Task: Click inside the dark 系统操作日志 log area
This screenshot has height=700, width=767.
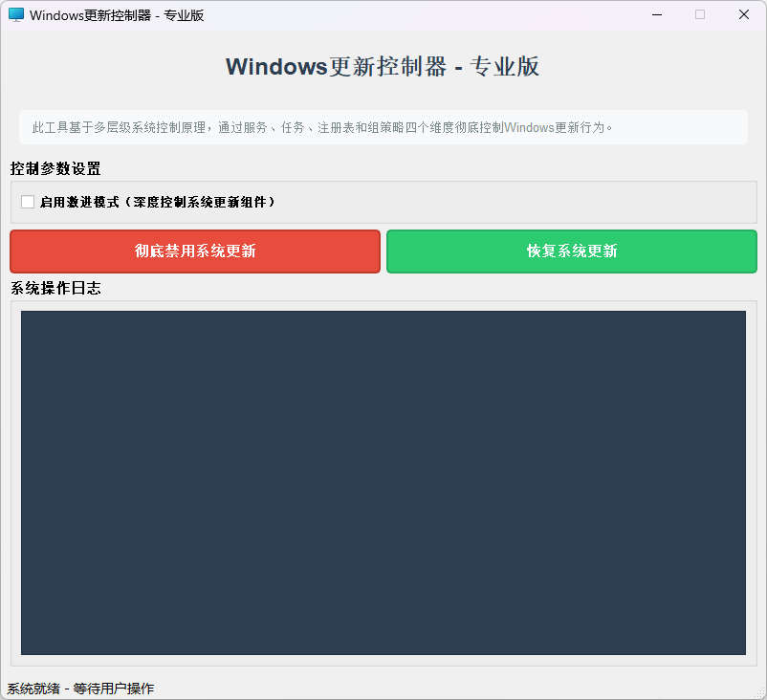Action: 383,483
